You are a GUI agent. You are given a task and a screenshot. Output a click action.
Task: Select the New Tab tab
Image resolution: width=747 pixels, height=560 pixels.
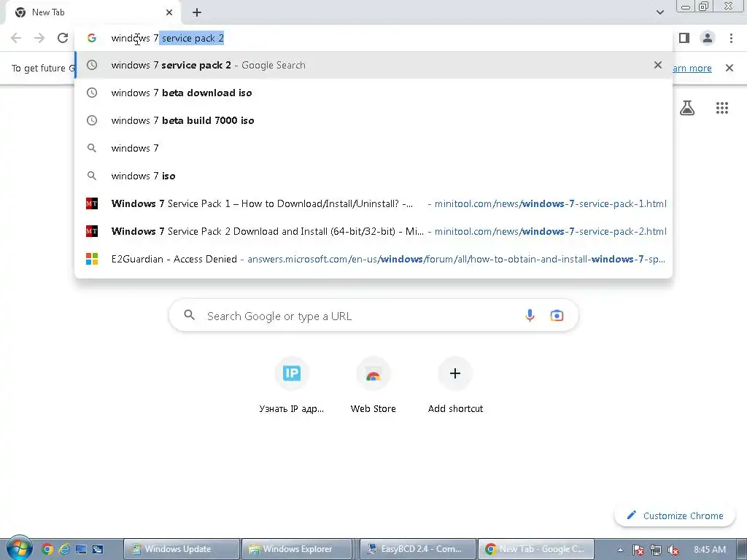(93, 12)
